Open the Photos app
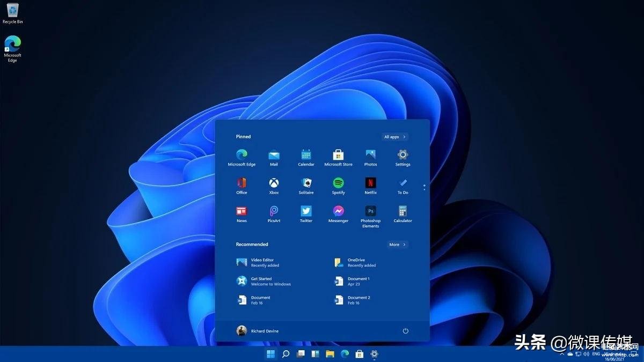 pos(370,158)
